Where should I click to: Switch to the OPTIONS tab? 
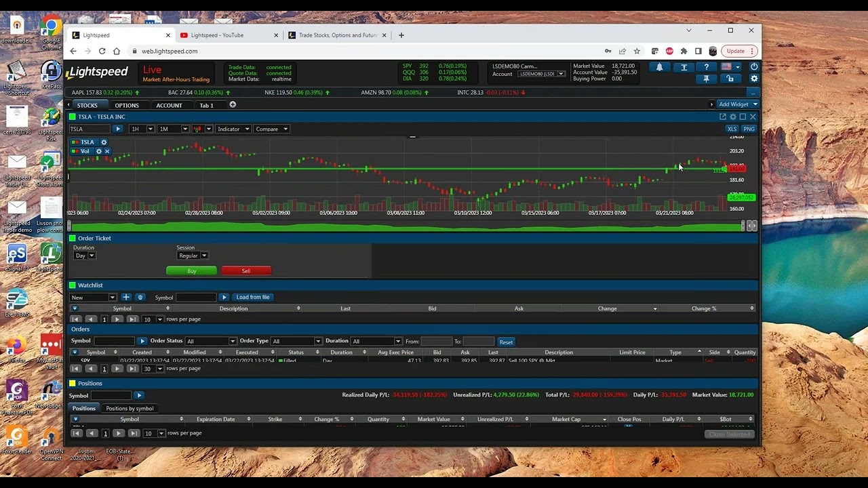pyautogui.click(x=127, y=106)
